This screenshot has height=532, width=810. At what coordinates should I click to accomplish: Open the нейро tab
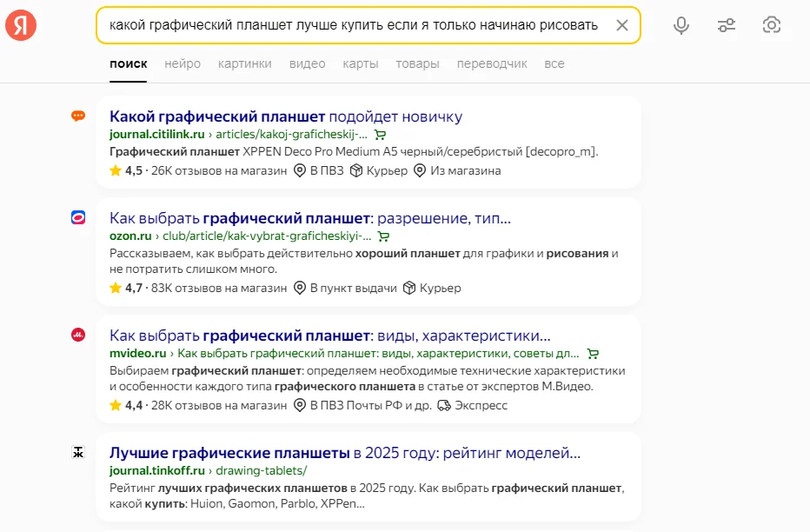183,63
